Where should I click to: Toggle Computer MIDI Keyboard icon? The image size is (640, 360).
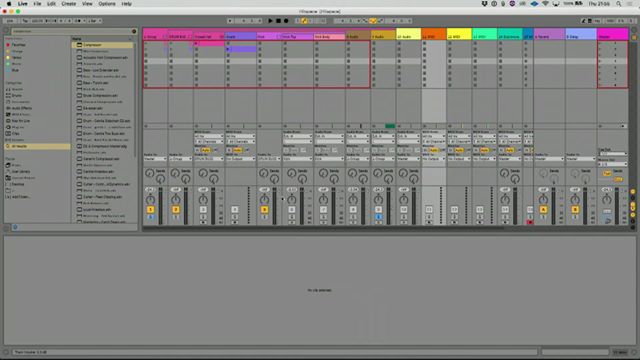[x=590, y=20]
